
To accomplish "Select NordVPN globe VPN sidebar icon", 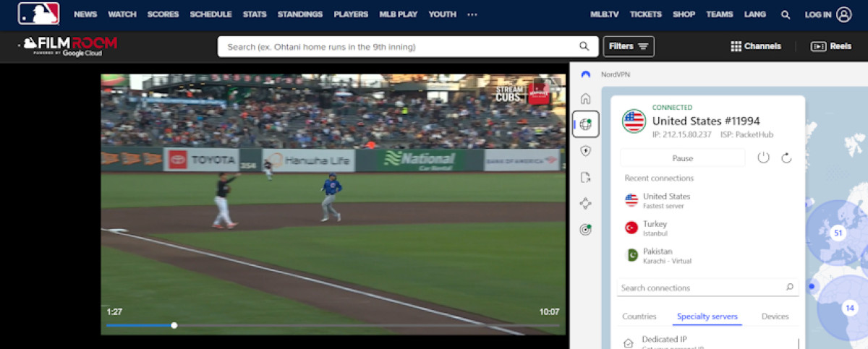I will pyautogui.click(x=585, y=124).
